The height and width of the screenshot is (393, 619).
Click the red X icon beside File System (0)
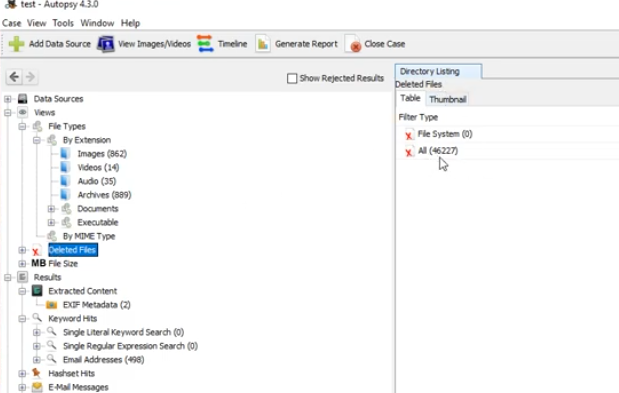(409, 135)
